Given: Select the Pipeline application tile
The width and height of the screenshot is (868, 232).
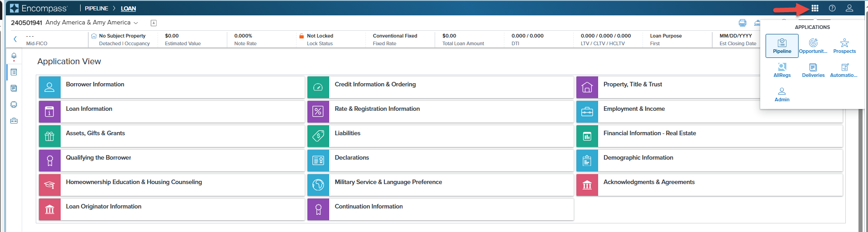Looking at the screenshot, I should coord(782,46).
